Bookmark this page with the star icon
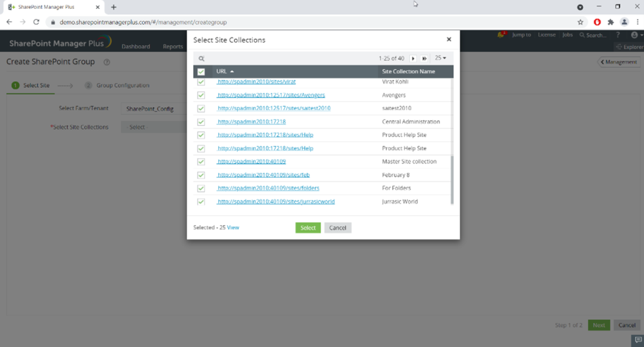 580,22
